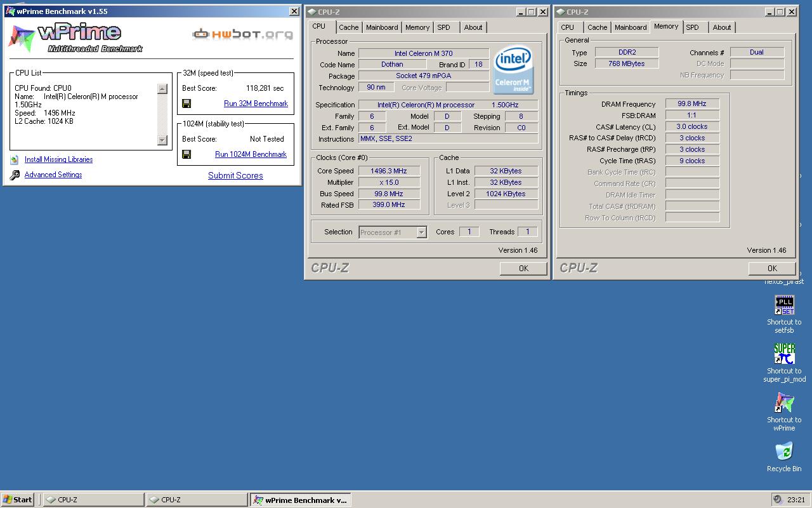Click the Code Name field Dothan
Screen dimensions: 812x508
(392, 65)
